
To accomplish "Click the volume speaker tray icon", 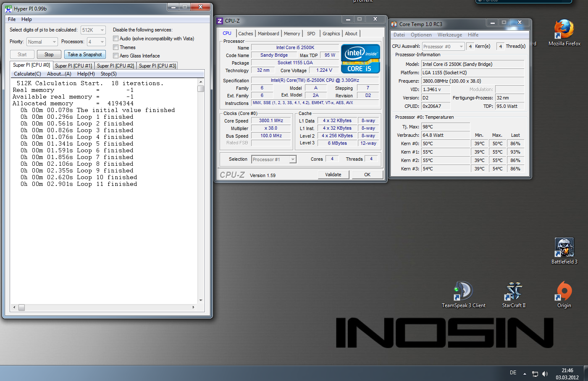I will tap(545, 374).
